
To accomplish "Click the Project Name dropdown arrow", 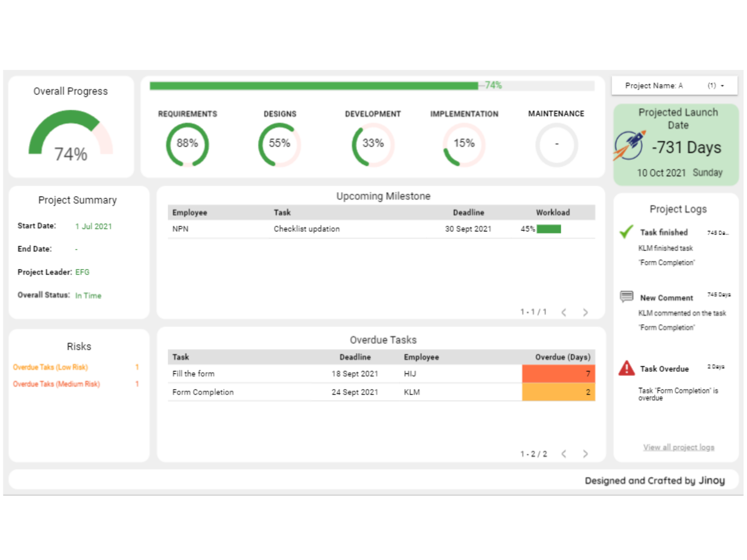I will [x=722, y=86].
